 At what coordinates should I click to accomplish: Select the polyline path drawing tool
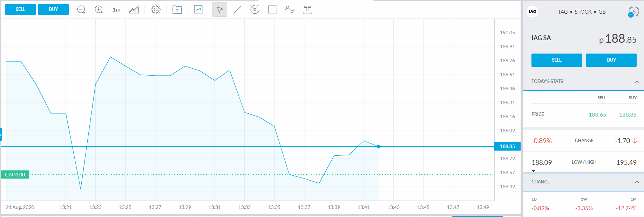(x=290, y=10)
